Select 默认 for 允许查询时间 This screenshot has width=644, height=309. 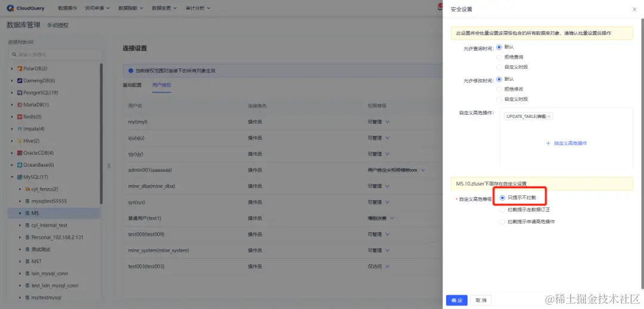(x=499, y=46)
